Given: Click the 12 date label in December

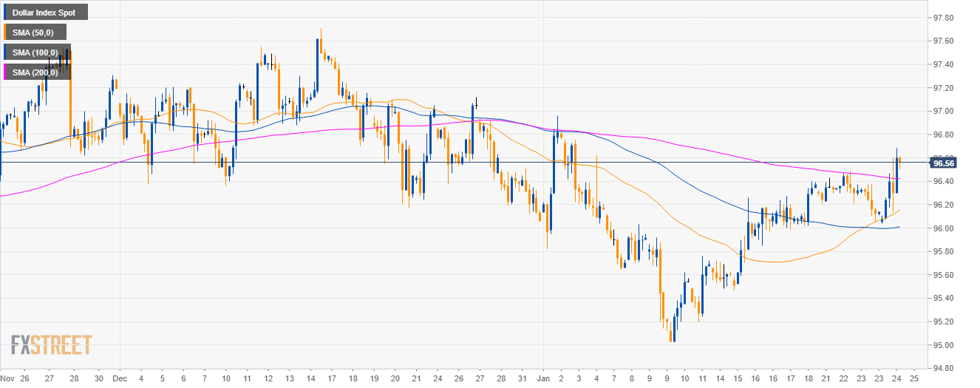Looking at the screenshot, I should tap(265, 377).
